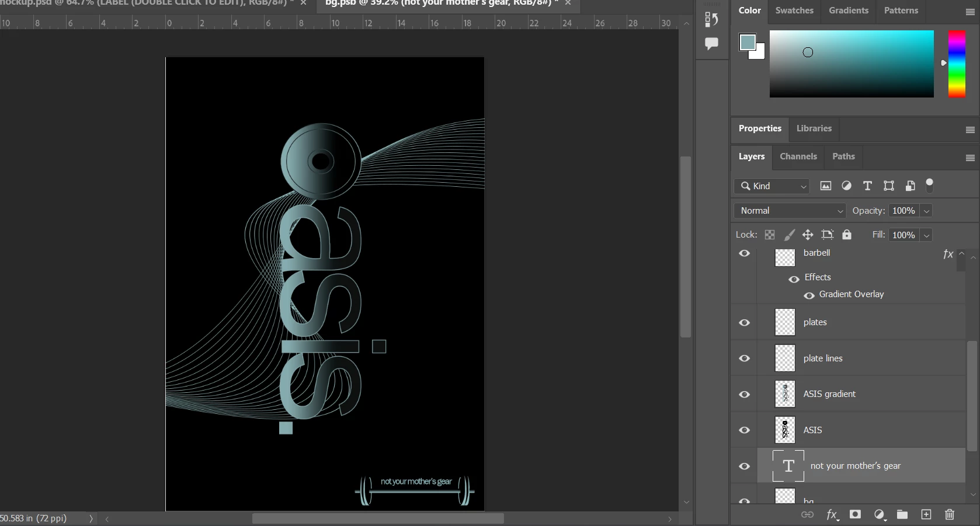Open Color panel menu icon
Image resolution: width=980 pixels, height=526 pixels.
(970, 12)
